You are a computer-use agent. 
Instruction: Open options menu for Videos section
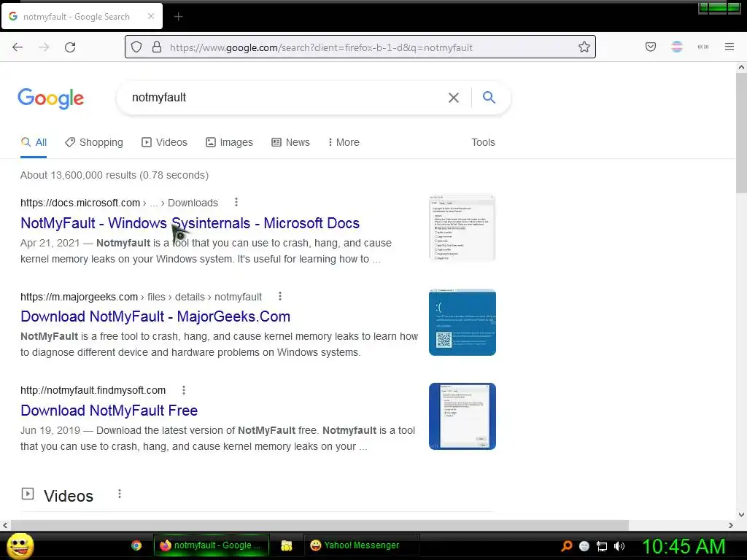(120, 494)
